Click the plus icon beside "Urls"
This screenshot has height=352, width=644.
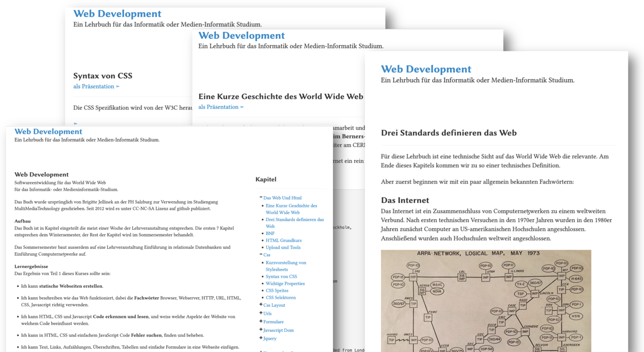click(x=261, y=313)
